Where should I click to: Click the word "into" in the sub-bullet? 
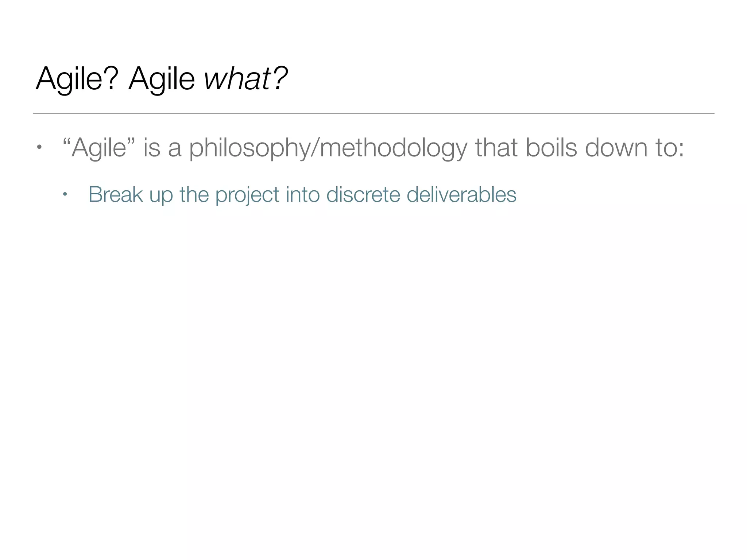(302, 194)
